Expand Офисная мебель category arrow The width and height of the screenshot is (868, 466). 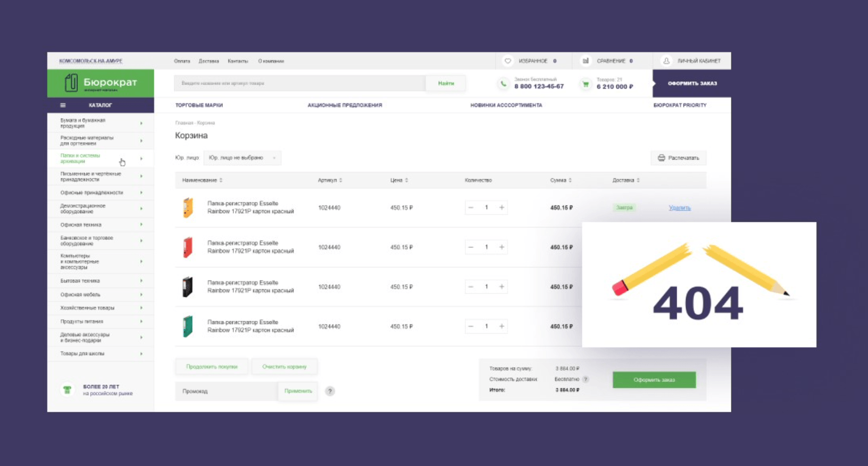[141, 295]
